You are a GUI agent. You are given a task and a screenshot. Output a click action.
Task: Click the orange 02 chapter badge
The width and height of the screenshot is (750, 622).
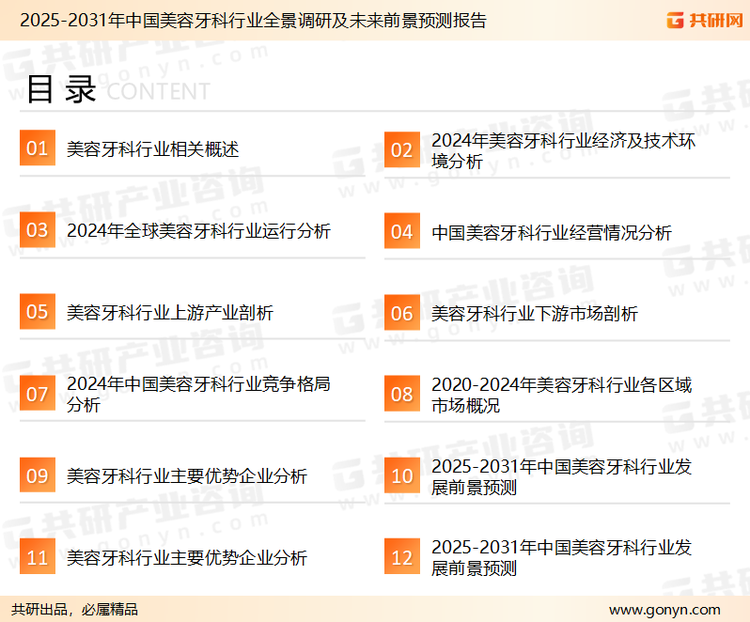[402, 150]
